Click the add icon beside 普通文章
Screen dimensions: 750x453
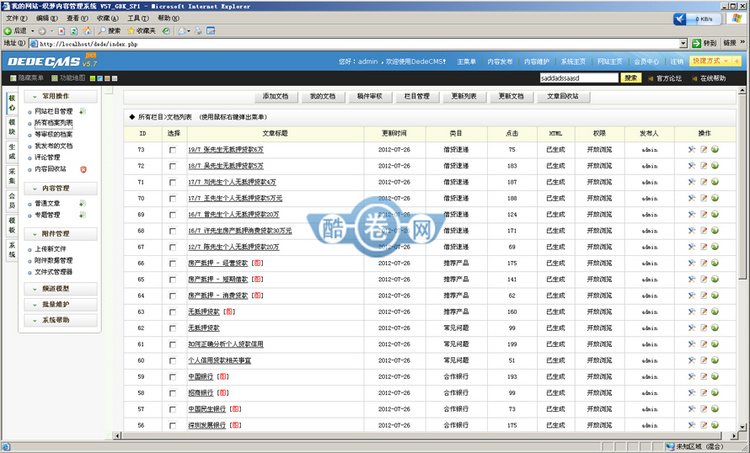[83, 203]
